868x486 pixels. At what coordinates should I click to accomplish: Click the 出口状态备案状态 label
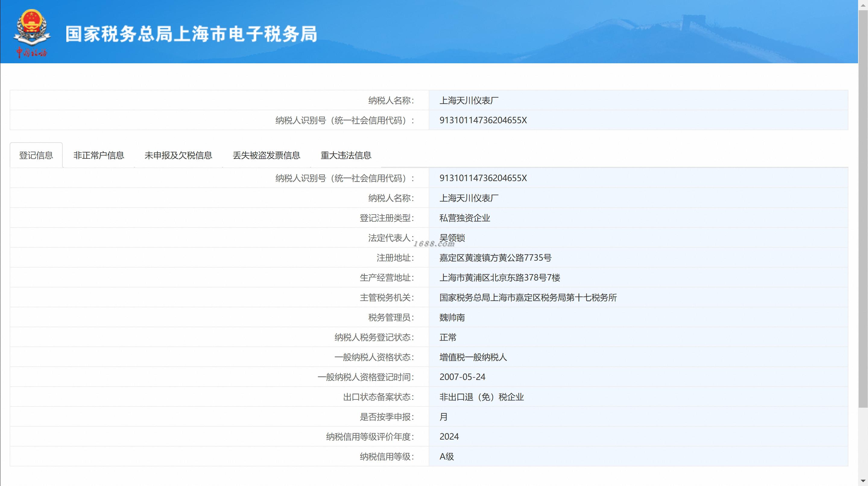click(x=378, y=397)
